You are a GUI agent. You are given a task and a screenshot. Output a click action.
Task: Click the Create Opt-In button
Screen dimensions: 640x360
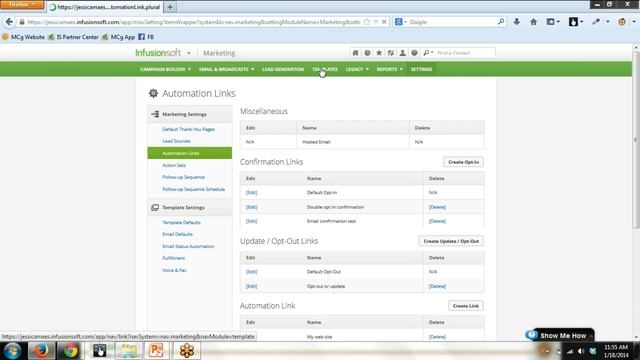(x=464, y=162)
